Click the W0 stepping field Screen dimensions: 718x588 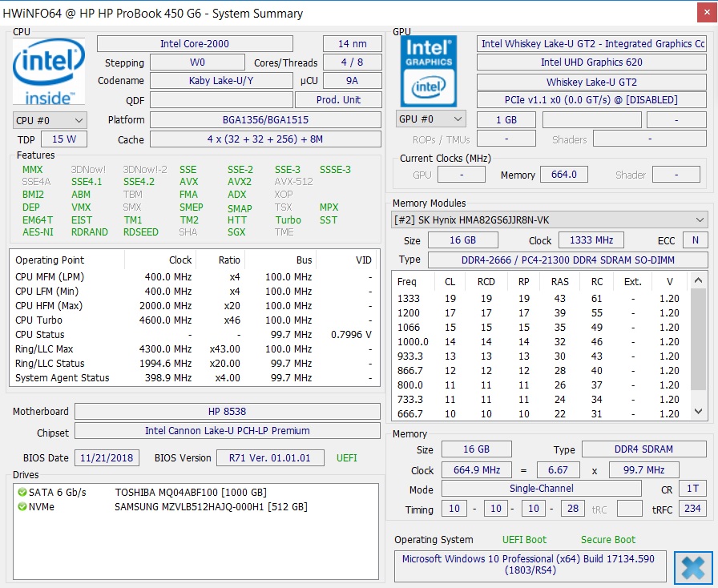(x=197, y=62)
